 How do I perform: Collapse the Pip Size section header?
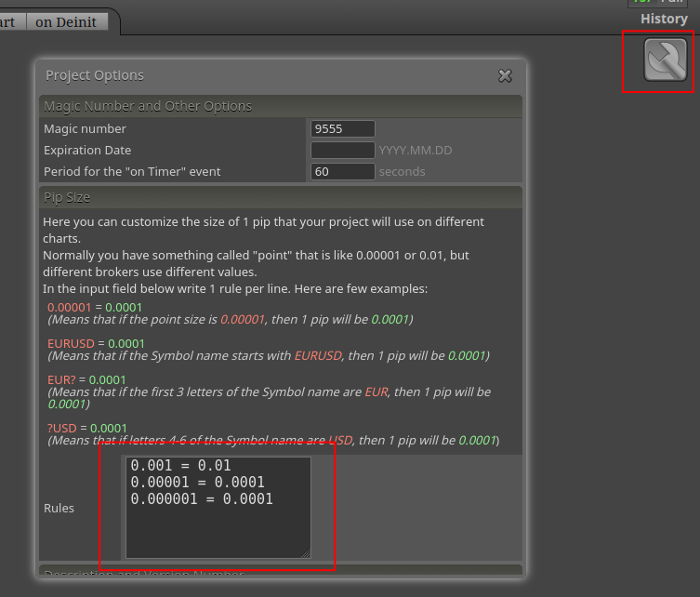pos(281,197)
